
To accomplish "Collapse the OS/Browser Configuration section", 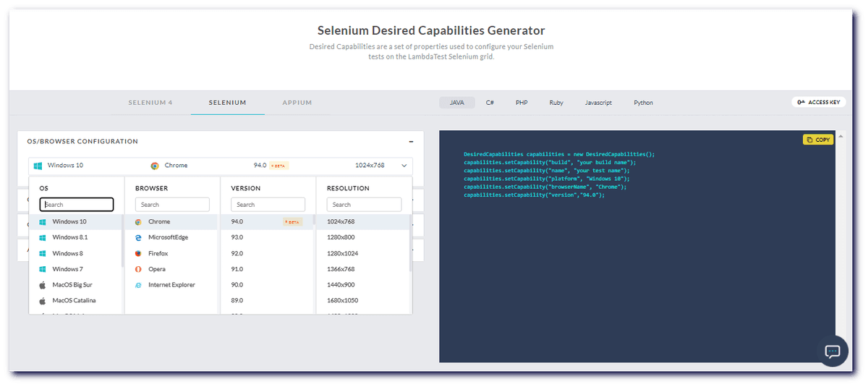I will click(411, 142).
